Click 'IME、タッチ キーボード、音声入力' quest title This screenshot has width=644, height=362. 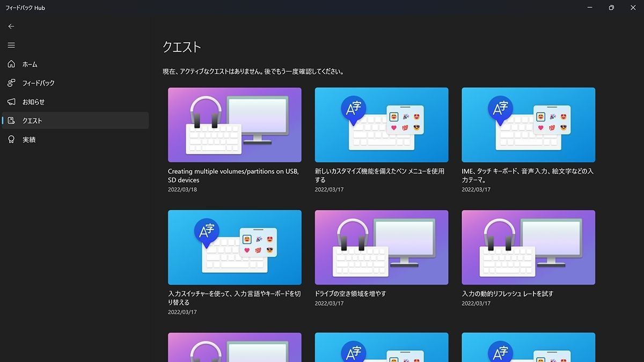(528, 176)
